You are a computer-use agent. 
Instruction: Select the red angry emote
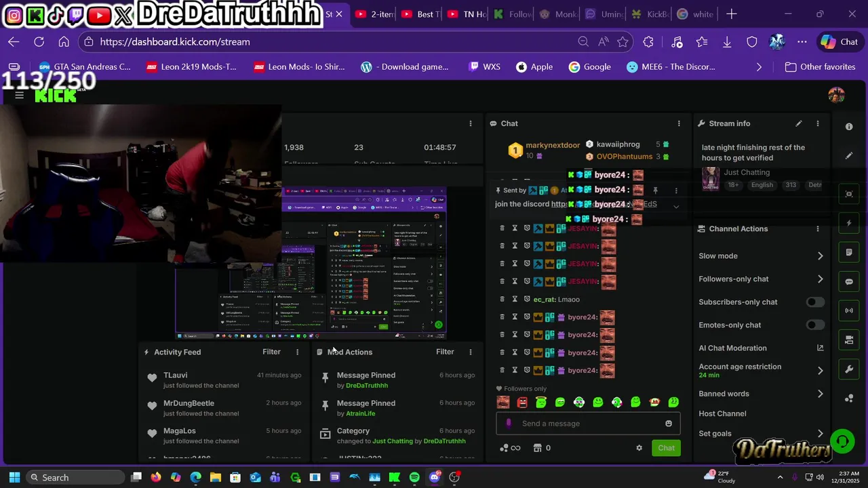[x=522, y=403]
